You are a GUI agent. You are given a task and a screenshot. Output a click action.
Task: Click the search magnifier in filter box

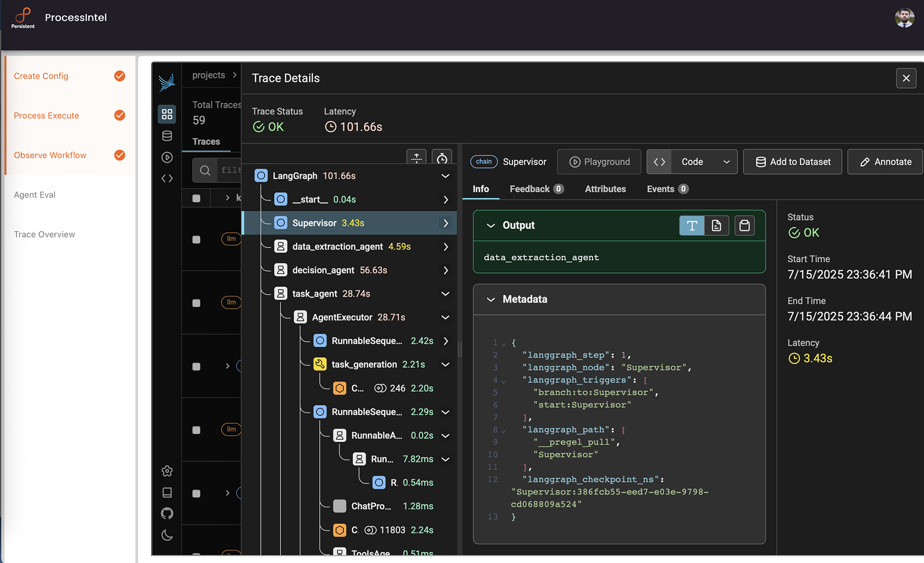pyautogui.click(x=205, y=170)
